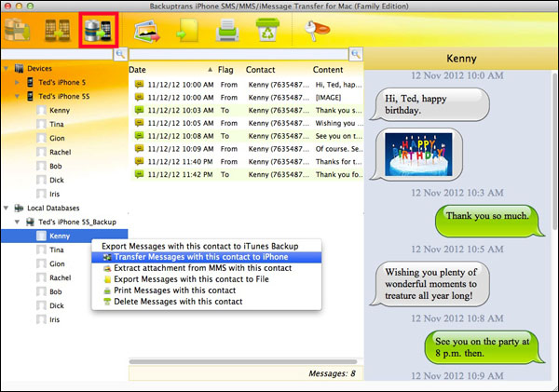The width and height of the screenshot is (559, 392).
Task: Select Ted's iPhone 5S in Devices
Action: tap(63, 96)
